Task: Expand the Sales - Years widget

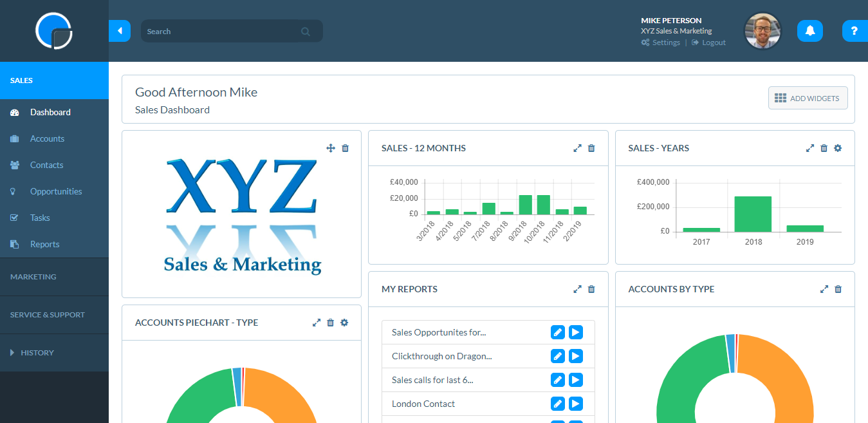Action: click(x=810, y=148)
